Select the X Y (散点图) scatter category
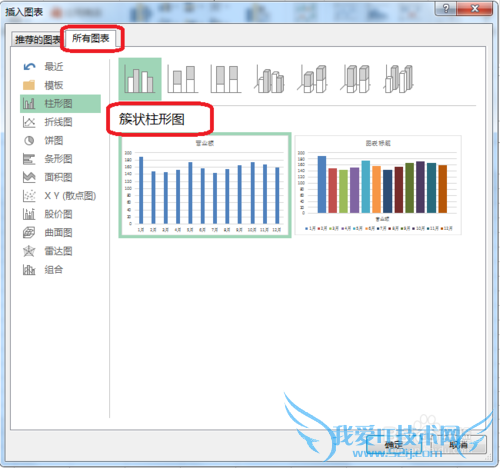Viewport: 500px width, 468px height. (x=60, y=196)
